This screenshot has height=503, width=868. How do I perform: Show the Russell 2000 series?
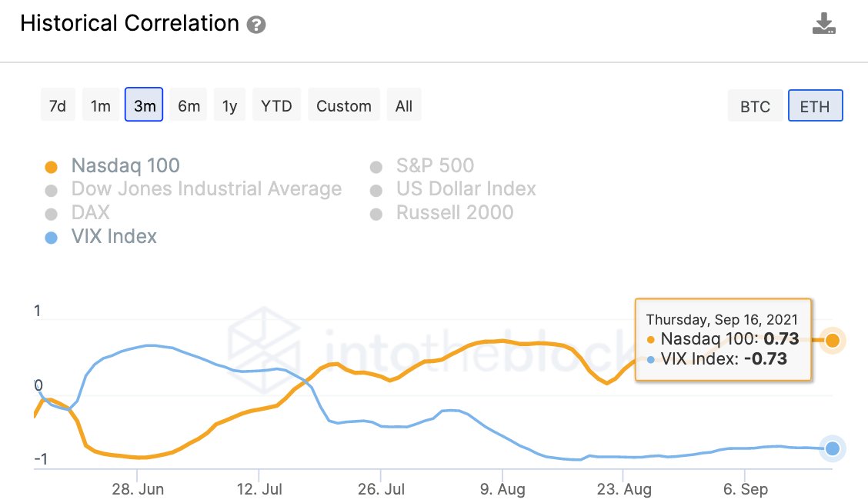[454, 213]
